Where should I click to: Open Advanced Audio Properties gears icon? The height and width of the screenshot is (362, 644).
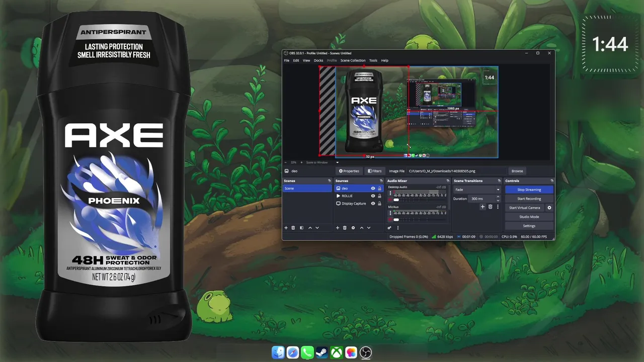coord(389,228)
